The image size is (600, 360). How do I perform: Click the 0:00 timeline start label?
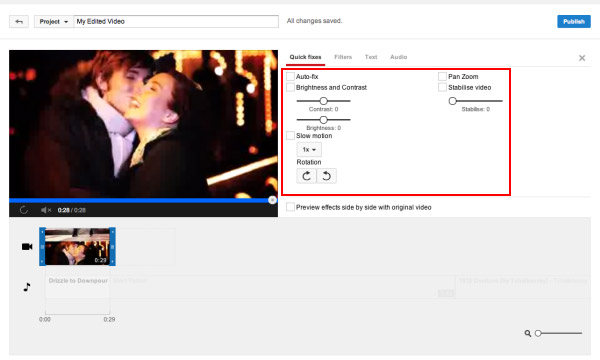pos(45,319)
